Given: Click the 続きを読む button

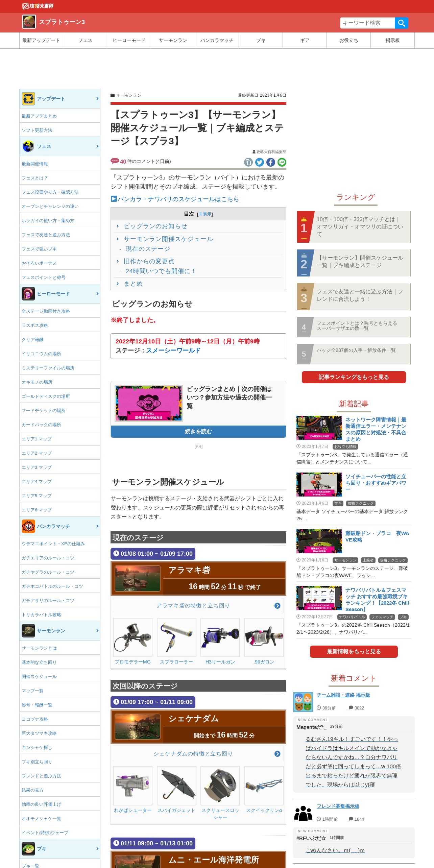Looking at the screenshot, I should [x=198, y=432].
